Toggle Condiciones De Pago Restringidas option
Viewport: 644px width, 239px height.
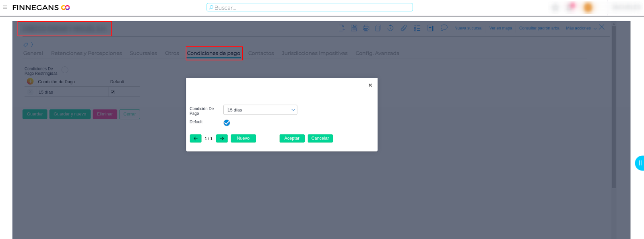click(65, 70)
